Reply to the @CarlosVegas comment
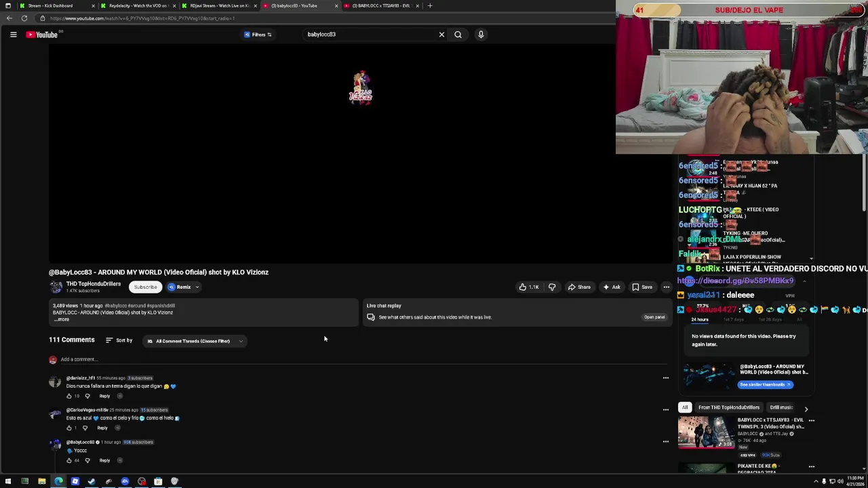Image resolution: width=868 pixels, height=488 pixels. 102,428
